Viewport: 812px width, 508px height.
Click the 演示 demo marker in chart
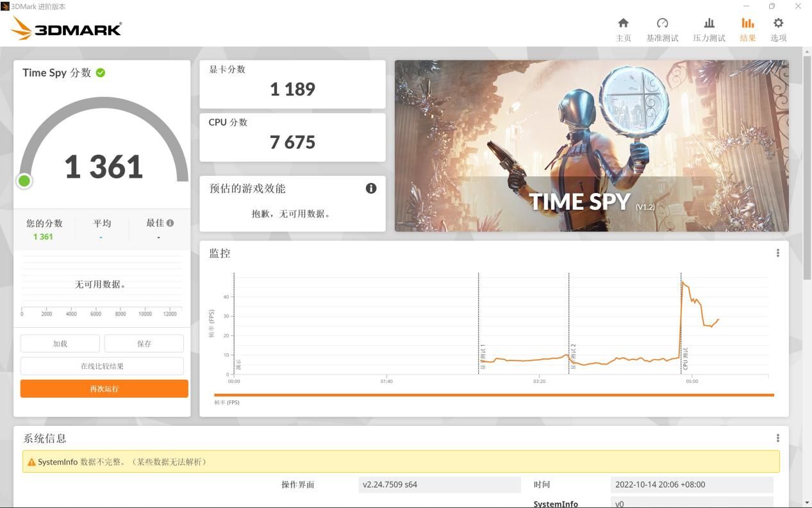[x=238, y=365]
